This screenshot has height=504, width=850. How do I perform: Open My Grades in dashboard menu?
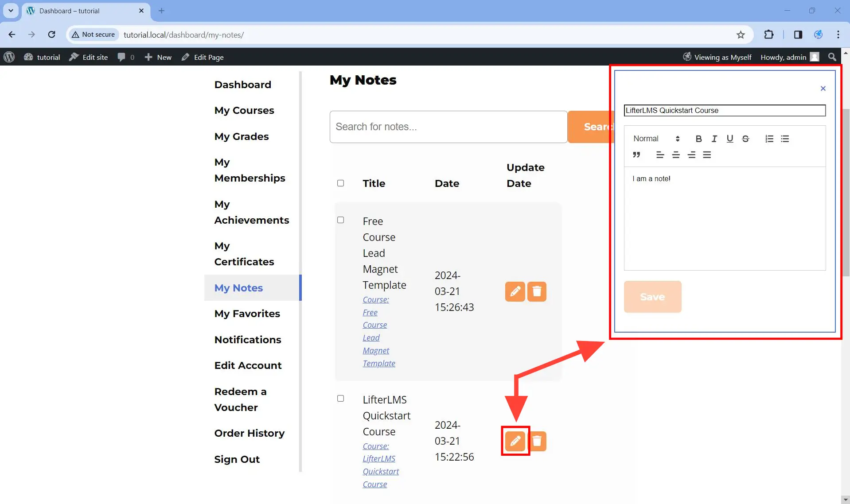tap(242, 136)
